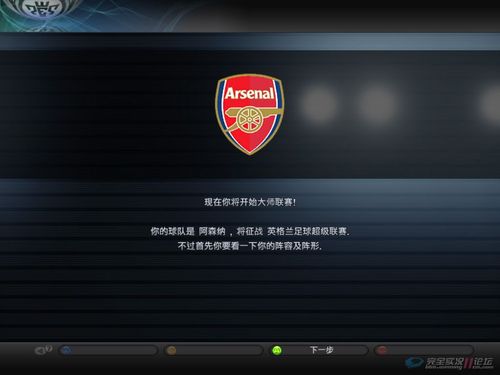The width and height of the screenshot is (500, 375).
Task: Click the Arsenal club crest
Action: (250, 114)
